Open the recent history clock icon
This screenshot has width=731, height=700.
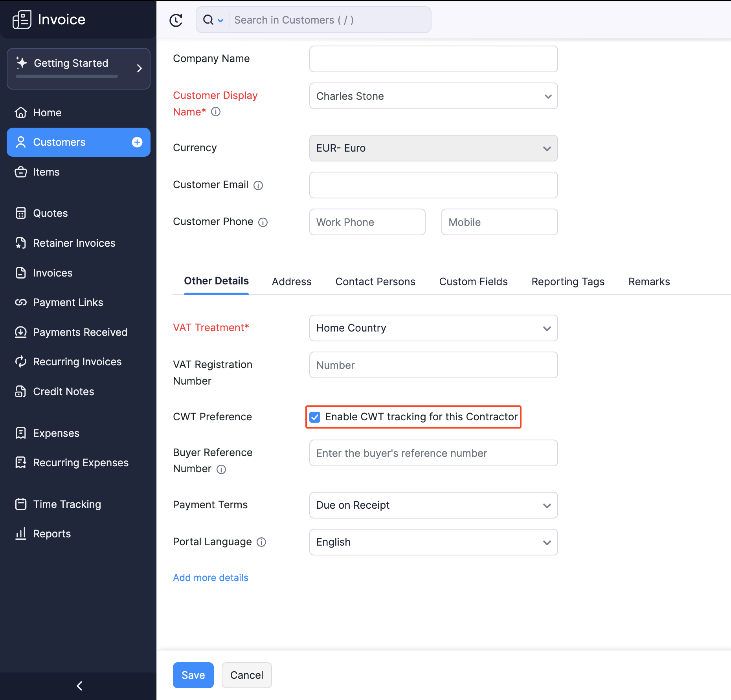(x=176, y=20)
